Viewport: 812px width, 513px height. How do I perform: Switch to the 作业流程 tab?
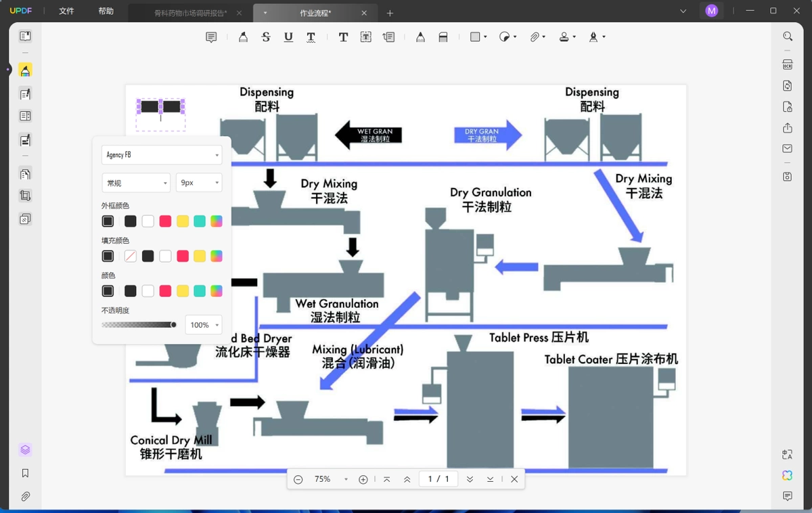click(x=315, y=13)
